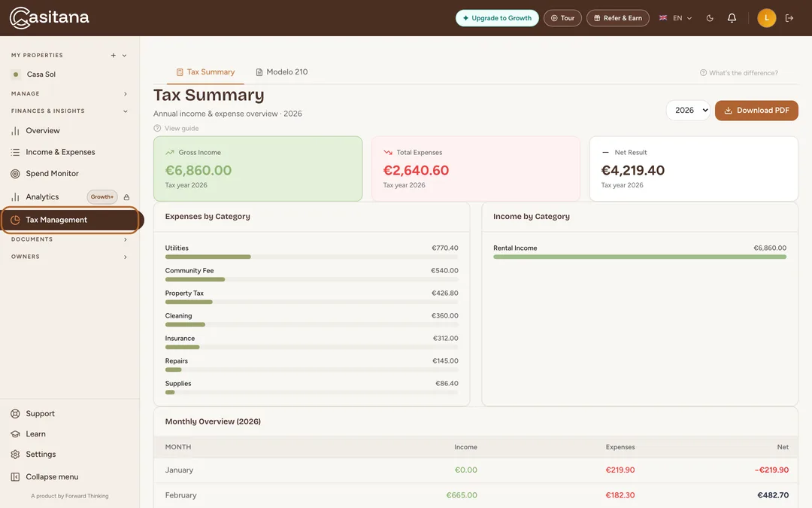
Task: Click the Rental Income progress bar
Action: tap(640, 257)
